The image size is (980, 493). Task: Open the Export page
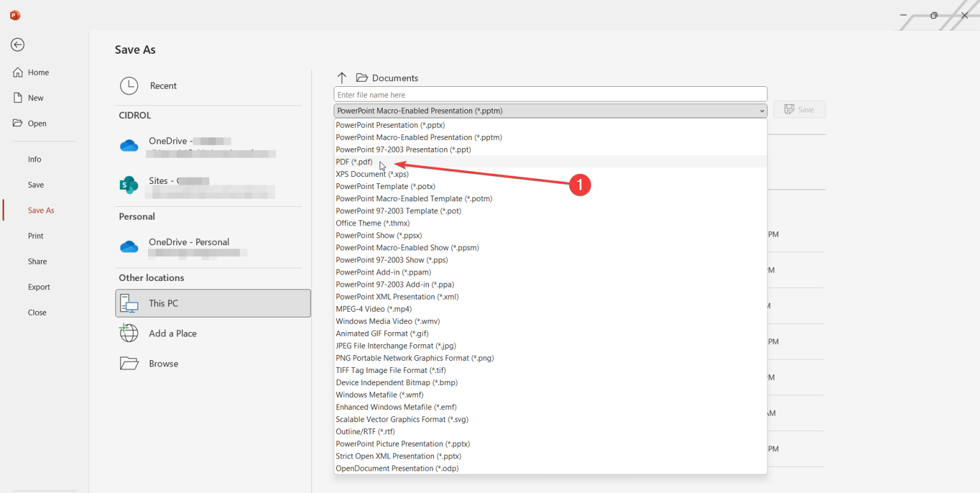(39, 287)
